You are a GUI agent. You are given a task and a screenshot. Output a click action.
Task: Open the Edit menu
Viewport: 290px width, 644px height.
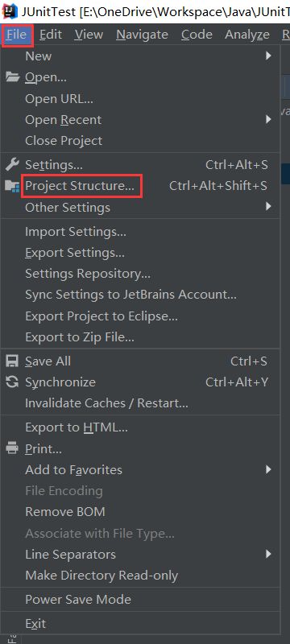[51, 35]
